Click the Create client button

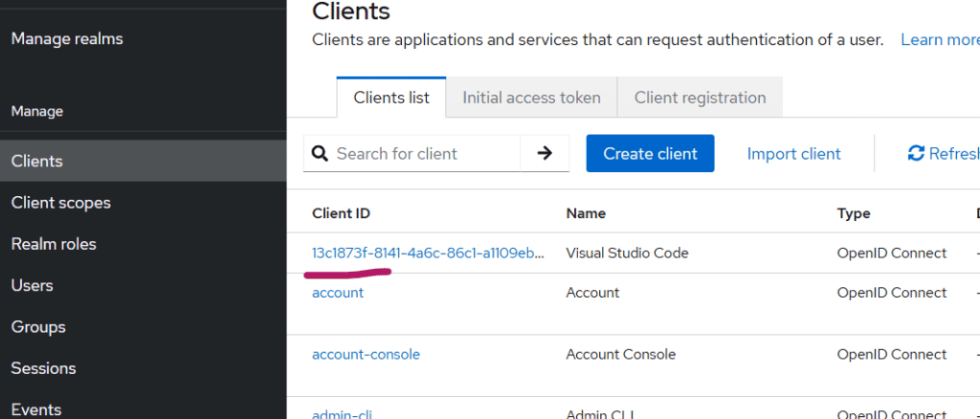click(x=650, y=153)
